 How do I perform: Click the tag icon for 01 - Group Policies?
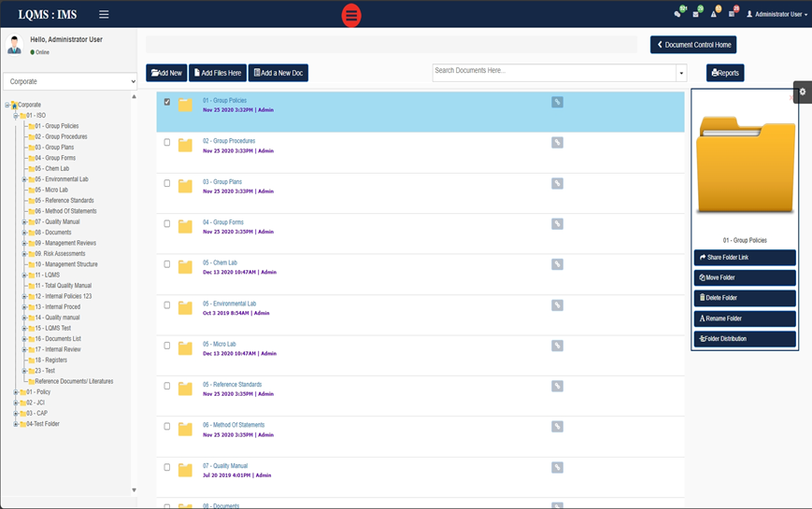[557, 102]
